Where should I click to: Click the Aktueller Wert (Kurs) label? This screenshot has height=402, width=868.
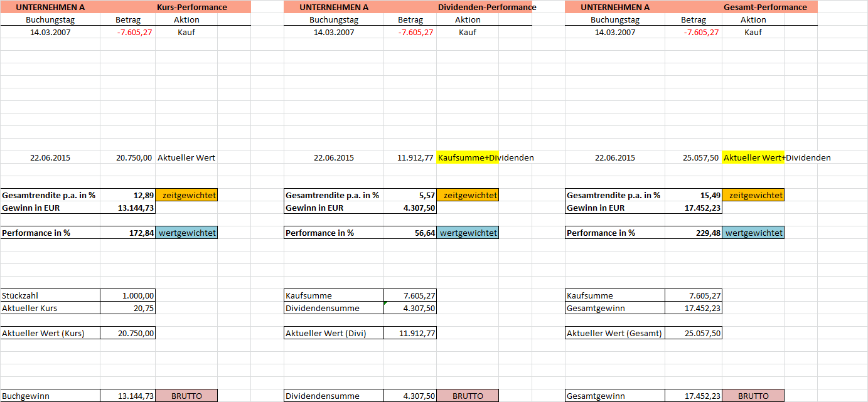point(50,333)
